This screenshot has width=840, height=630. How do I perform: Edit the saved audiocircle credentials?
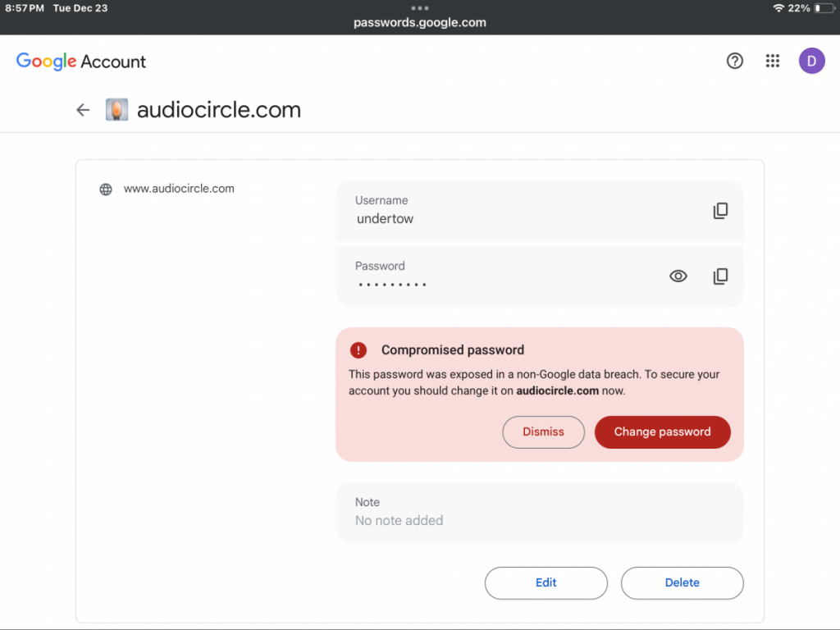[x=546, y=582]
